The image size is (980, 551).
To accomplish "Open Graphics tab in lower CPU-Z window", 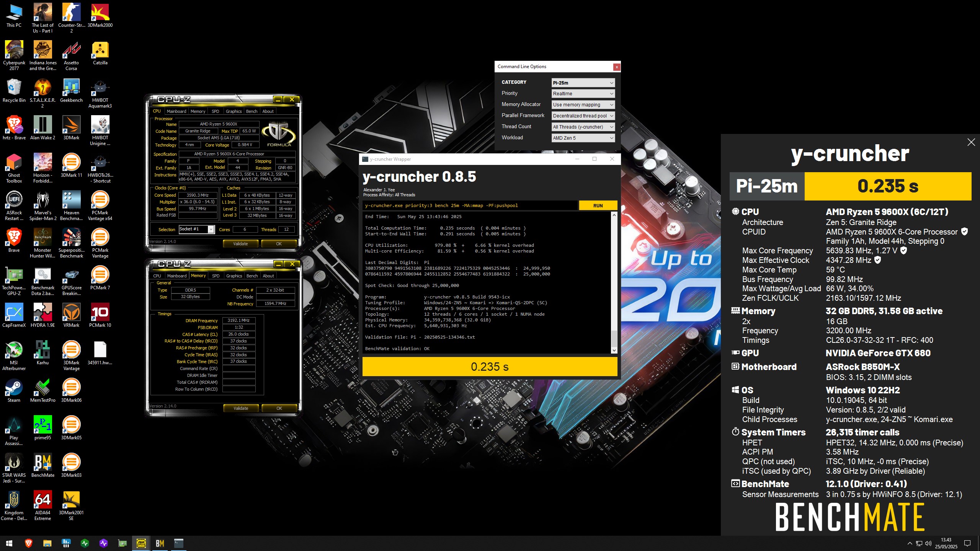I will 234,276.
